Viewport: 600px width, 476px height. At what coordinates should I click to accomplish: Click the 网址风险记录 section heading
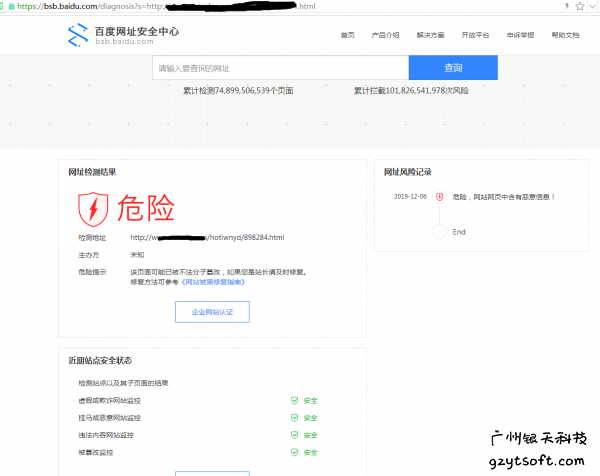(x=408, y=172)
